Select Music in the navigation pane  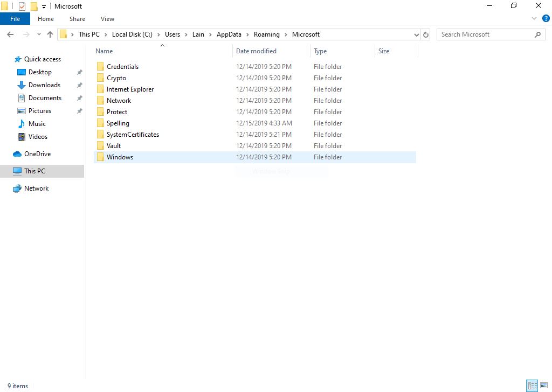(x=37, y=124)
